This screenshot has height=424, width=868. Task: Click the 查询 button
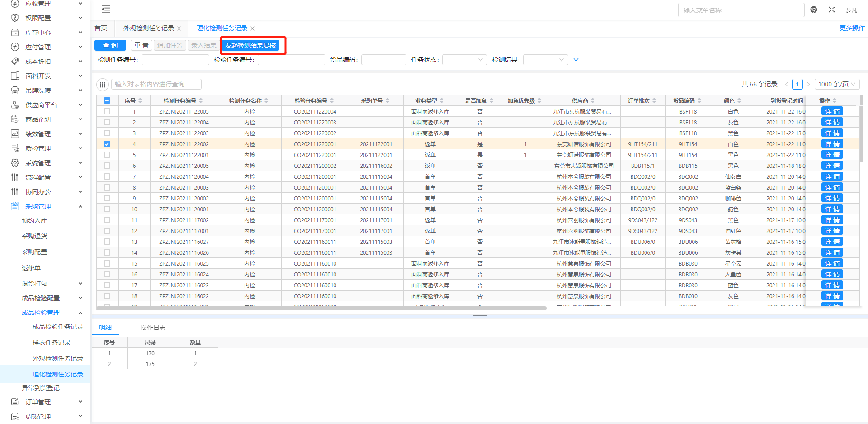(x=110, y=45)
